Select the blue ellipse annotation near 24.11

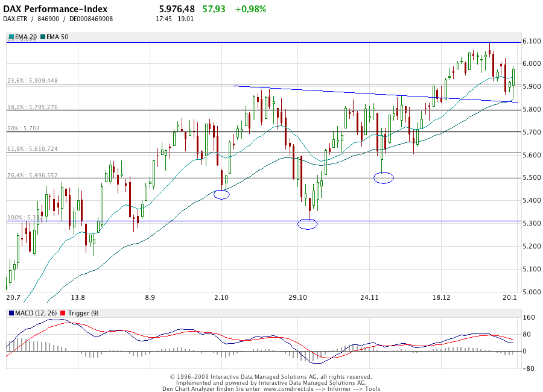(383, 177)
